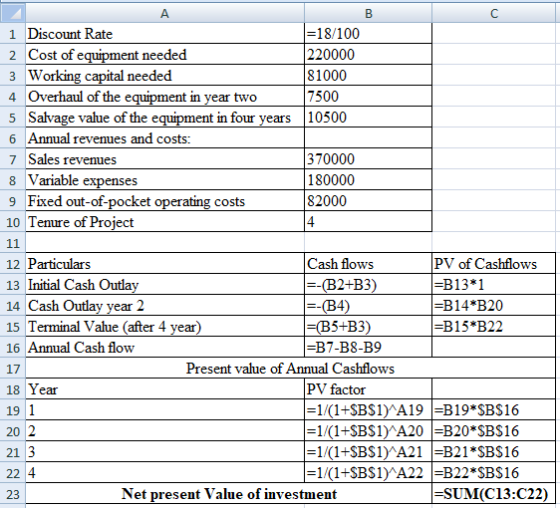Image resolution: width=560 pixels, height=508 pixels.
Task: Click formula =1/(1+$B$1)^A22
Action: 368,473
